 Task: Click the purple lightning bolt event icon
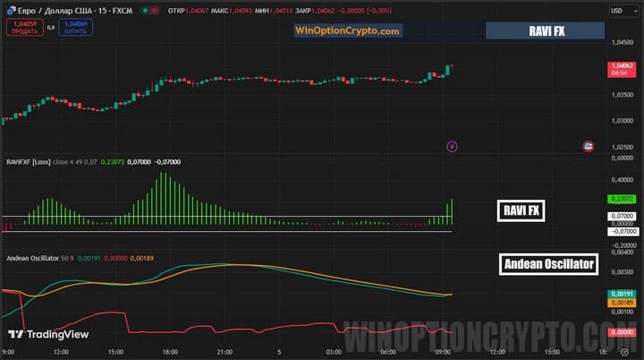pyautogui.click(x=452, y=146)
